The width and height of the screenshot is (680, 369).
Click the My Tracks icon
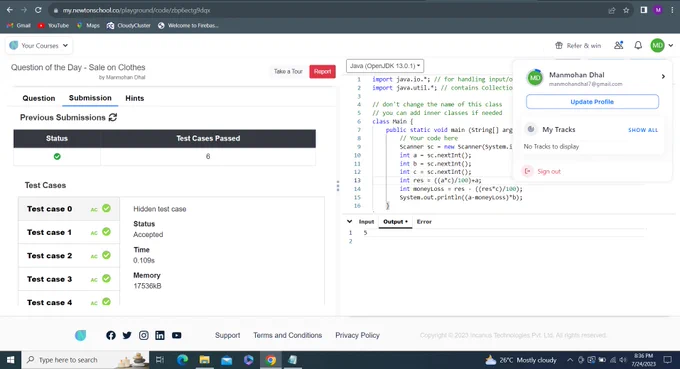coord(530,129)
